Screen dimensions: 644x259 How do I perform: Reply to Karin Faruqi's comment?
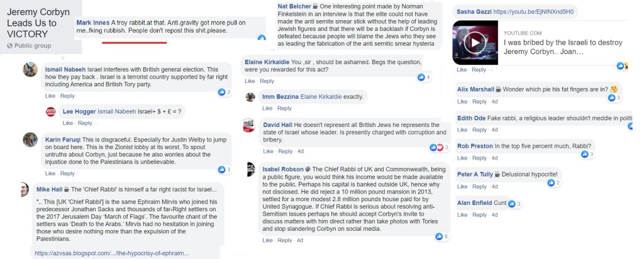click(67, 174)
